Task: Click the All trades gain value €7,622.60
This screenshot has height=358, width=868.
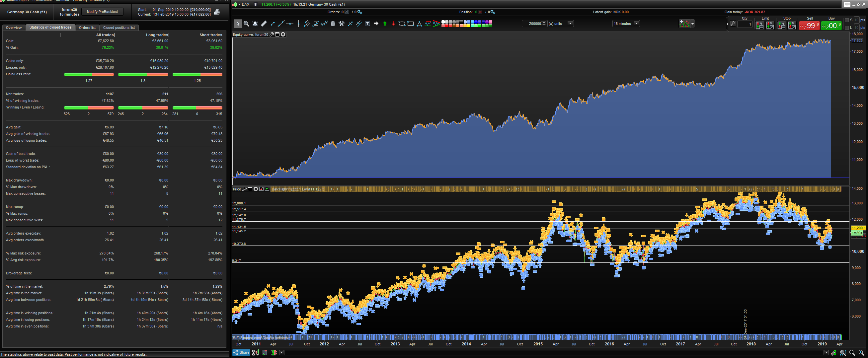Action: (x=106, y=41)
